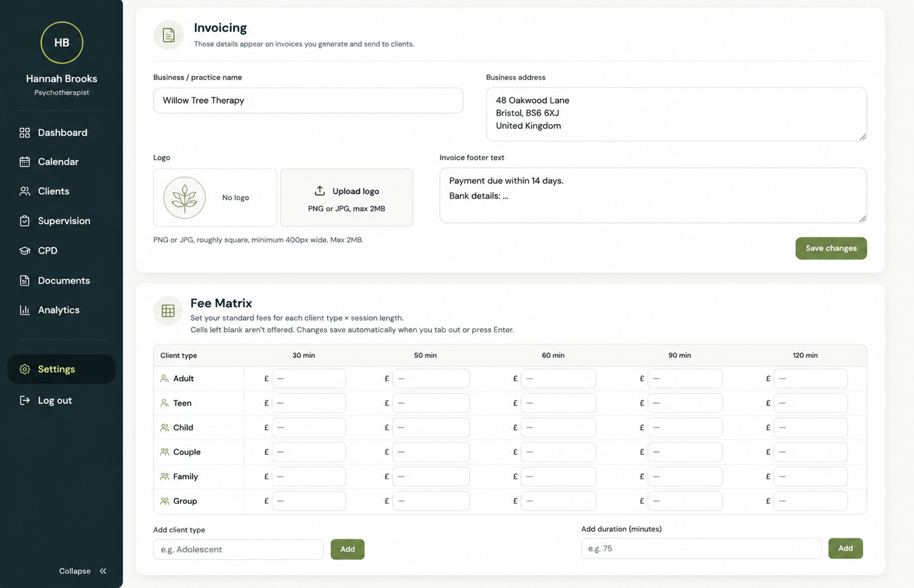Set the Child 50 min fee cell

(431, 428)
